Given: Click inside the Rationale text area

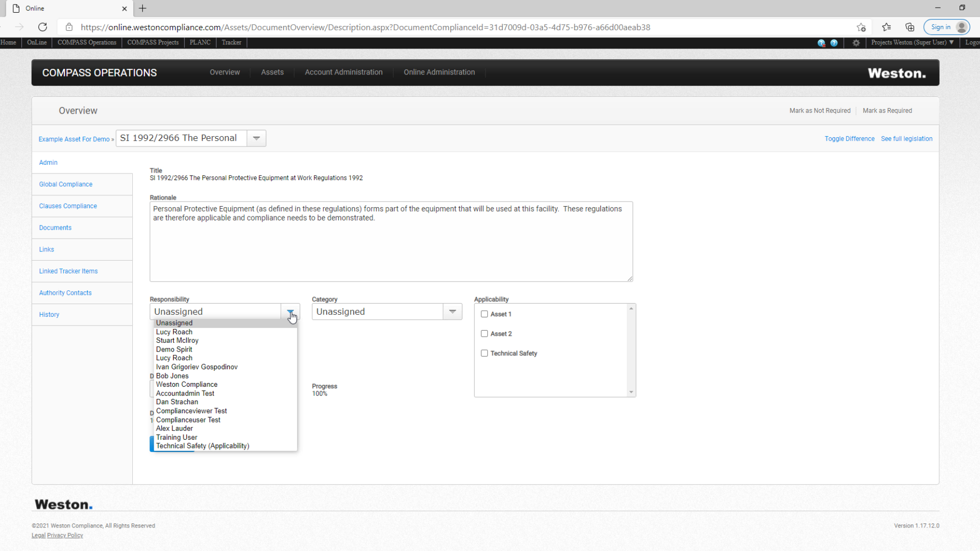Looking at the screenshot, I should click(x=391, y=242).
